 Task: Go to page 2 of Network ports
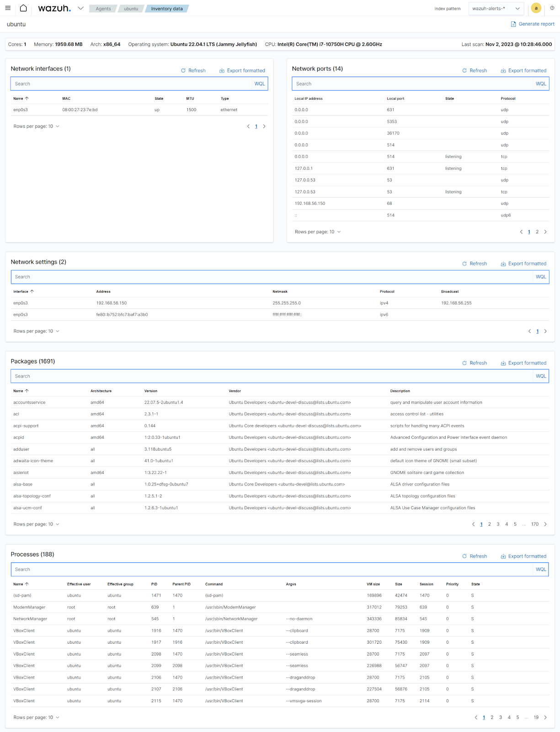click(537, 232)
